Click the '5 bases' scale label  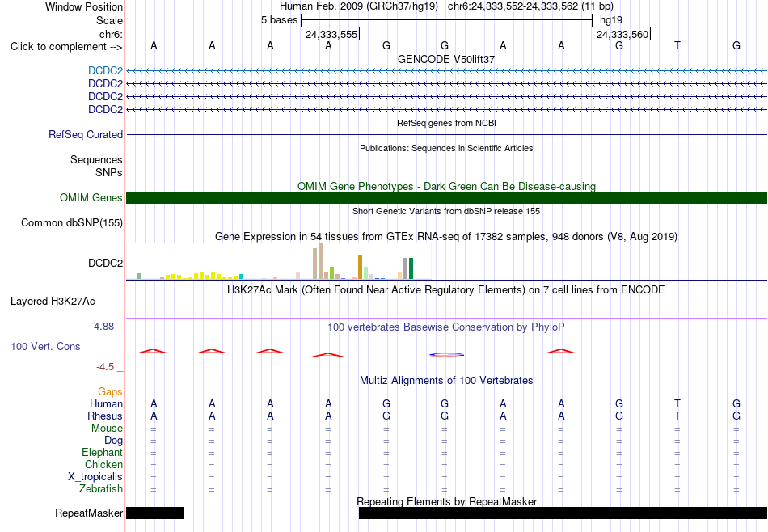(x=279, y=20)
